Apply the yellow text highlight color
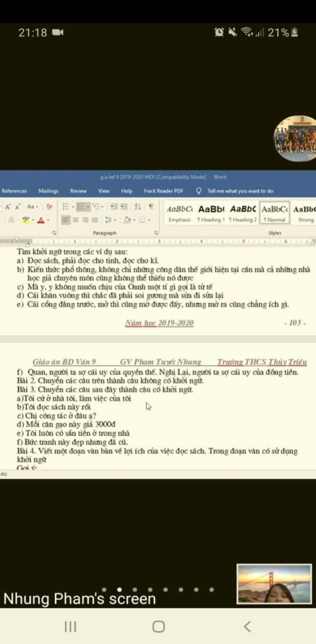 (26, 220)
